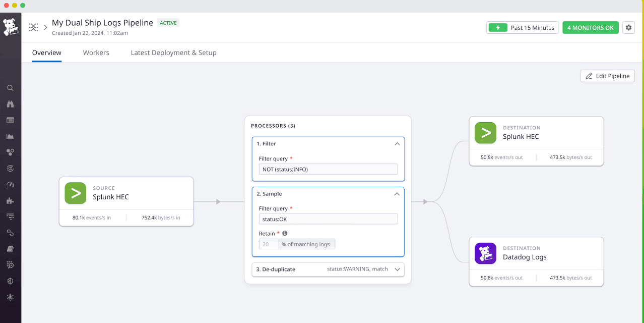Click the Datadog logo in the sidebar

pyautogui.click(x=11, y=27)
